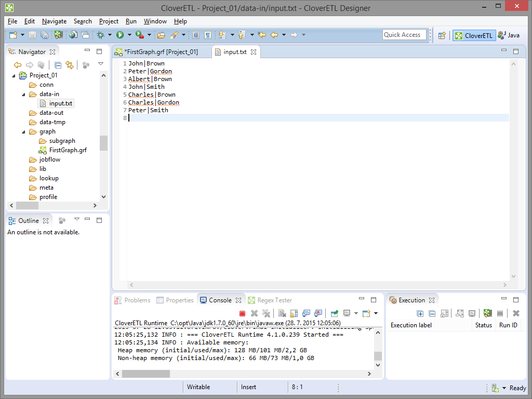Screen dimensions: 532x399
Task: Click the green Run button in toolbar
Action: pos(120,35)
